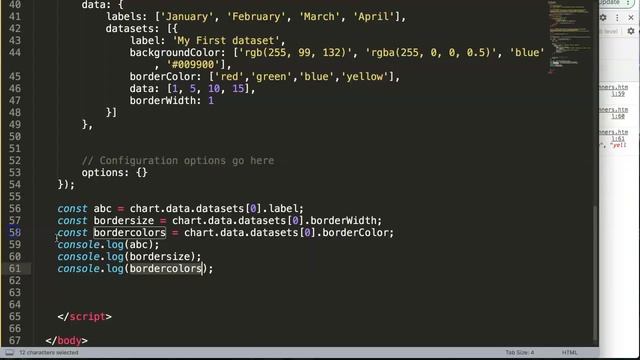Click 'console.log(abc)' on line 59
Screen dimensions: 640x360
[105, 244]
